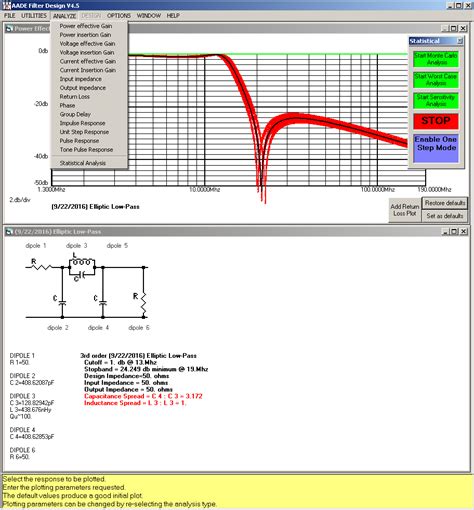Click the shunt capacitor of dipole 2
This screenshot has width=474, height=510.
[x=62, y=303]
